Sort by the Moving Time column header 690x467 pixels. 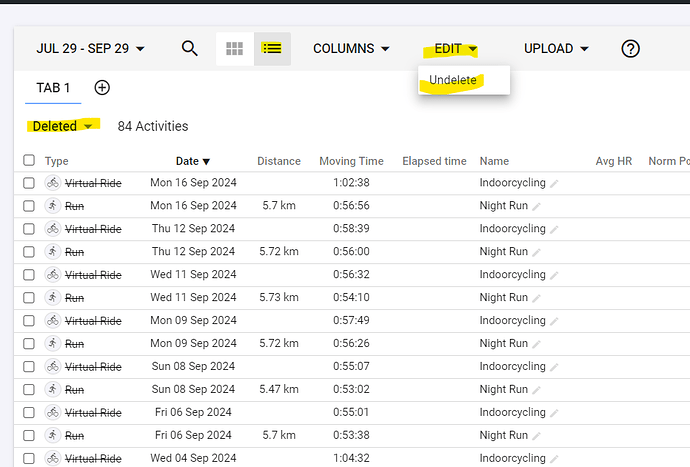point(352,161)
